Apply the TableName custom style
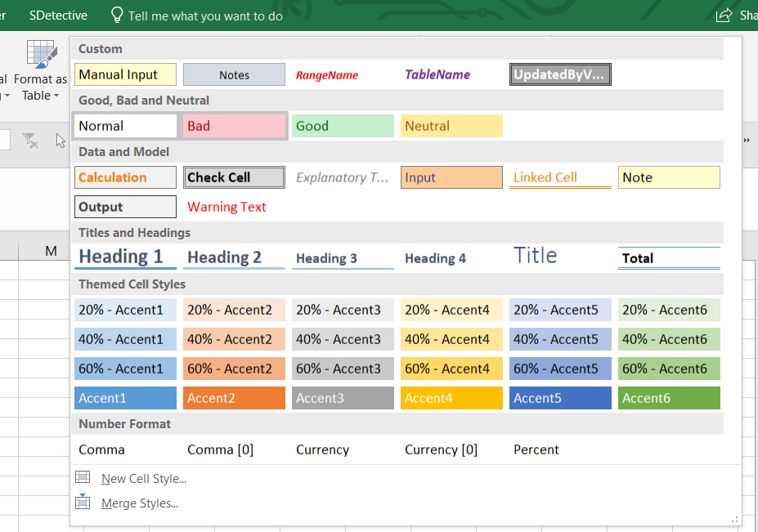 coord(451,74)
